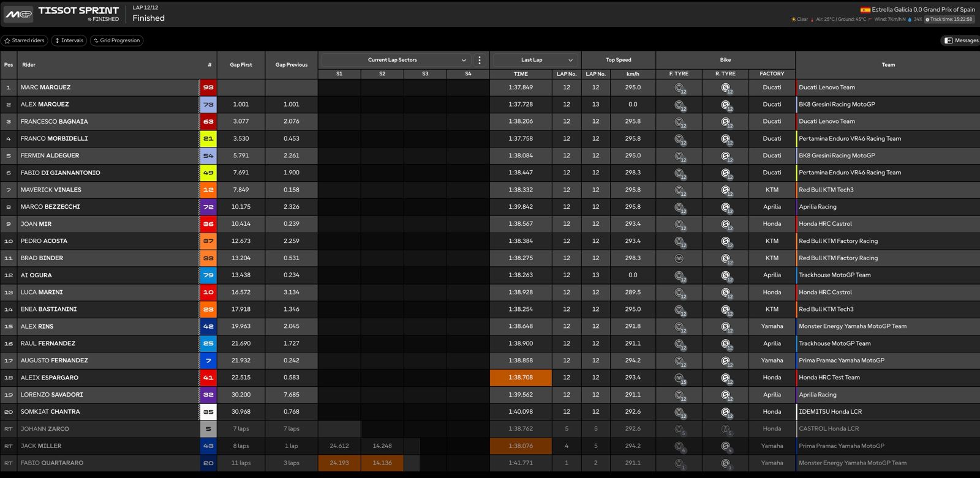Click Somkiat Chantra's front tyre icon
Screen dimensions: 980x478
tap(679, 413)
